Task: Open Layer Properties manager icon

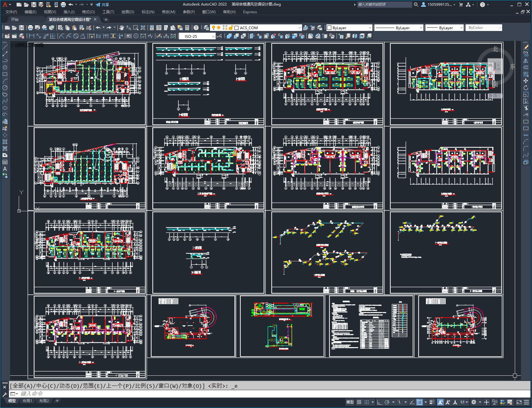Action: pyautogui.click(x=206, y=28)
